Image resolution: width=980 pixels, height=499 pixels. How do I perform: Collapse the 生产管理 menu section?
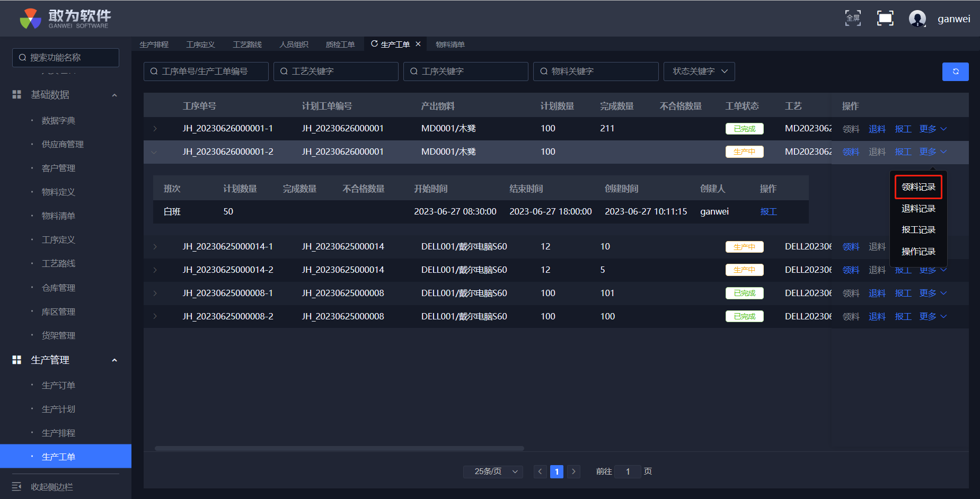pyautogui.click(x=114, y=360)
